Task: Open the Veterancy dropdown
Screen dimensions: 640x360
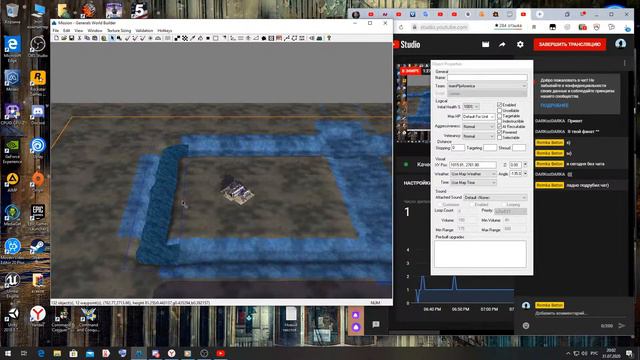Action: (478, 136)
